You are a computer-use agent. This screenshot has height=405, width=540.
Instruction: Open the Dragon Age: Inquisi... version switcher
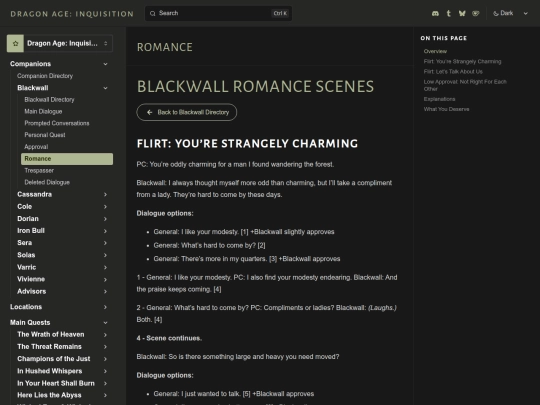[x=60, y=43]
